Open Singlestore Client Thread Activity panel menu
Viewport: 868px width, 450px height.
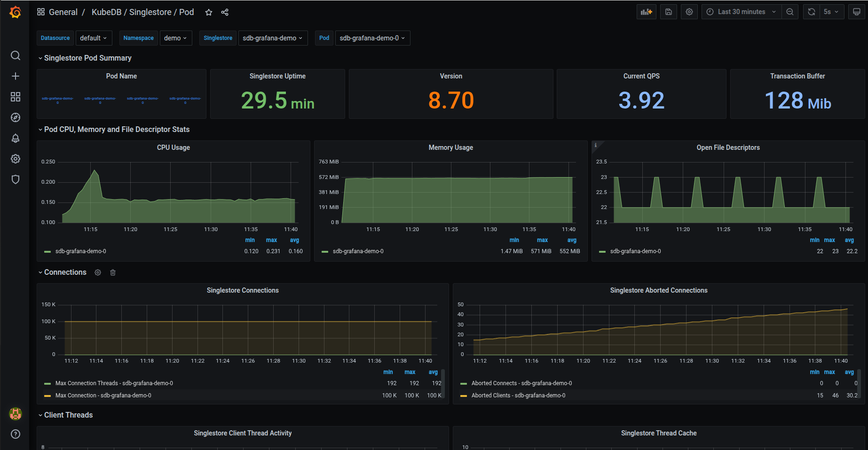pyautogui.click(x=243, y=433)
